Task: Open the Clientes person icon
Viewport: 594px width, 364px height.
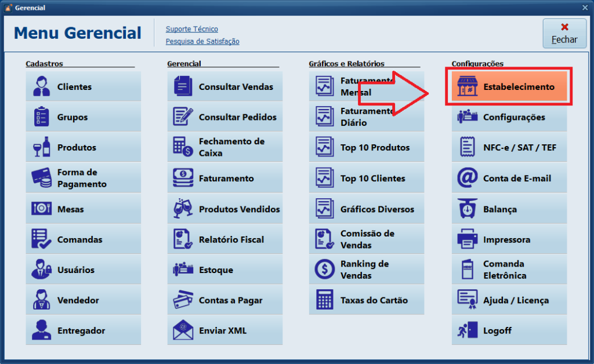Action: click(41, 87)
